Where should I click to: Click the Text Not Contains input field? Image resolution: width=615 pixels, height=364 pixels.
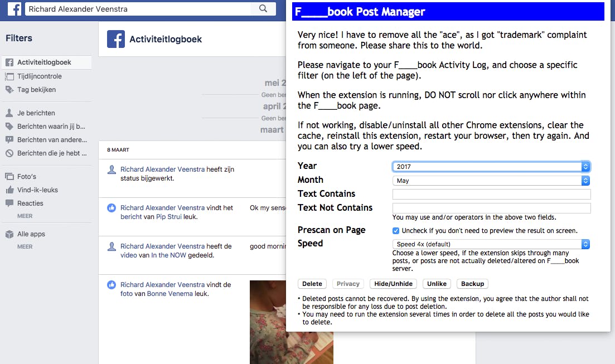point(491,208)
